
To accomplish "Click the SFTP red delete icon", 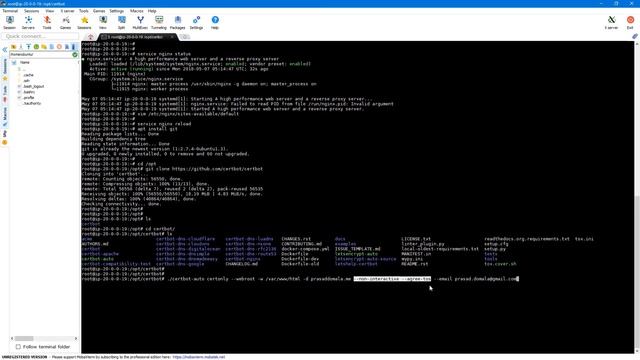I will 59,47.
